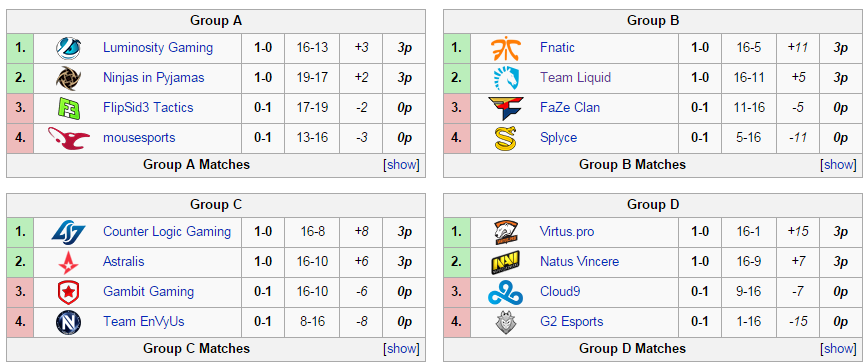Open the G2 Esports team link

571,321
